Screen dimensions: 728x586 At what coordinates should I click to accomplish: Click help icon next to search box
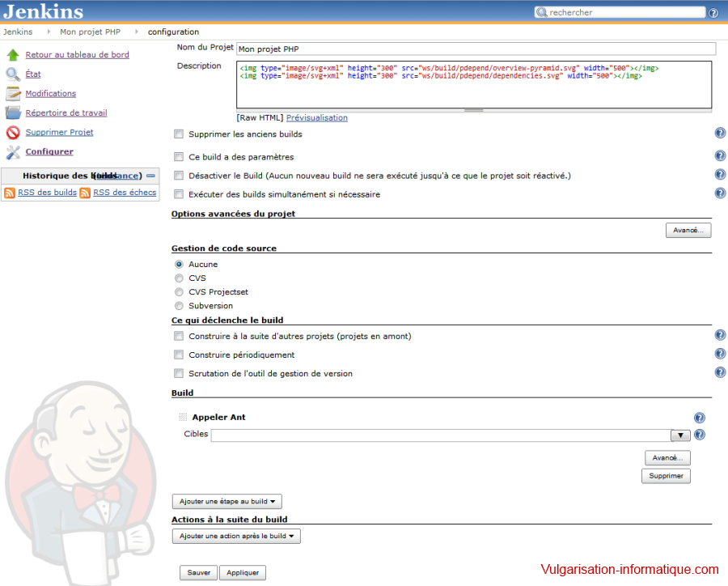coord(713,13)
